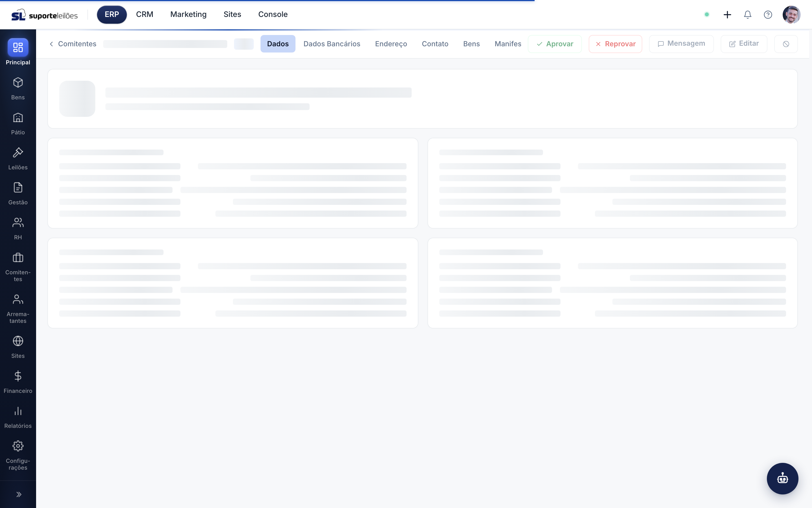Switch to the Contato tab
This screenshot has width=812, height=508.
[x=435, y=44]
